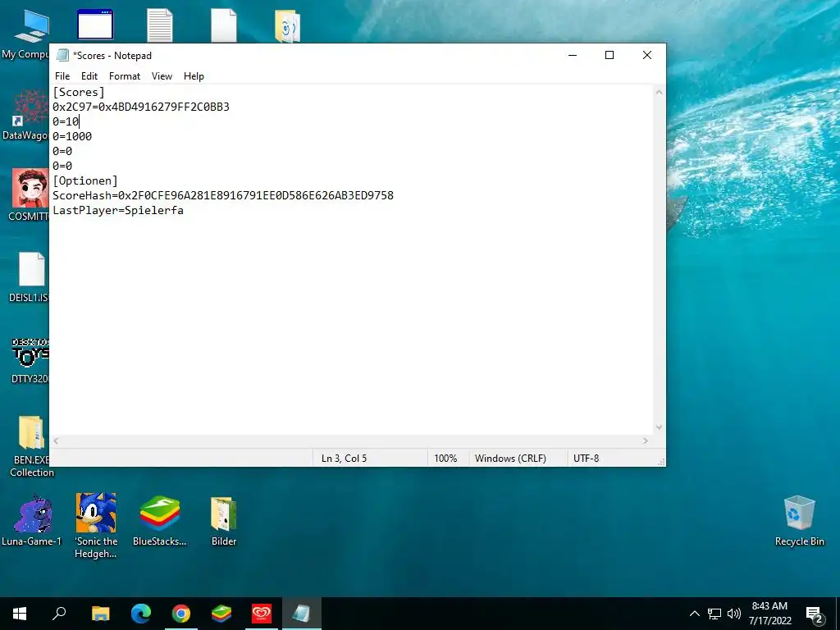Viewport: 840px width, 630px height.
Task: Click the vertical scrollbar up arrow
Action: coord(659,92)
